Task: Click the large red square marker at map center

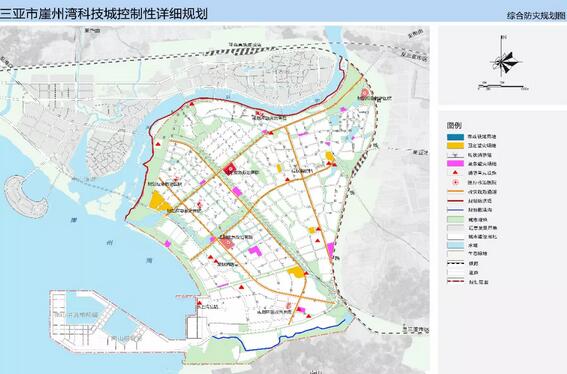Action: tap(229, 169)
